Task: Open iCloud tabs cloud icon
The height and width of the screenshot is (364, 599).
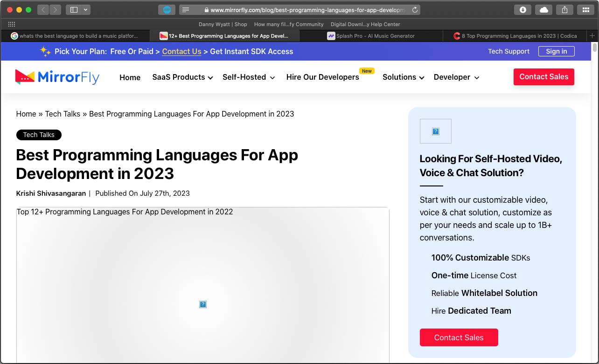Action: click(544, 10)
